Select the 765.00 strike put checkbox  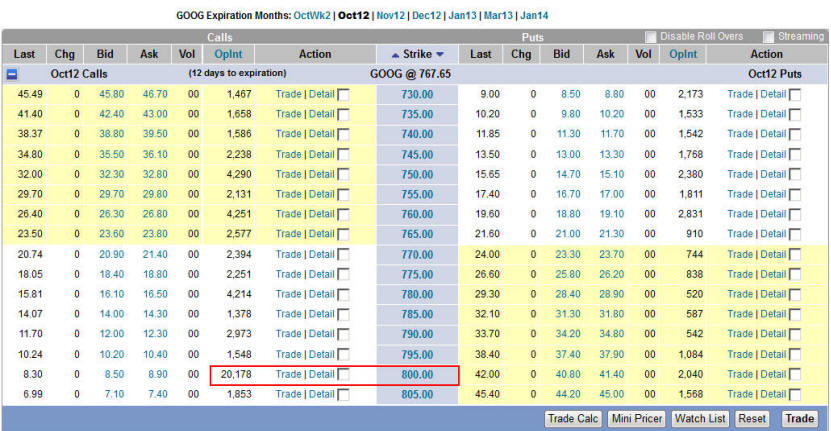(796, 235)
